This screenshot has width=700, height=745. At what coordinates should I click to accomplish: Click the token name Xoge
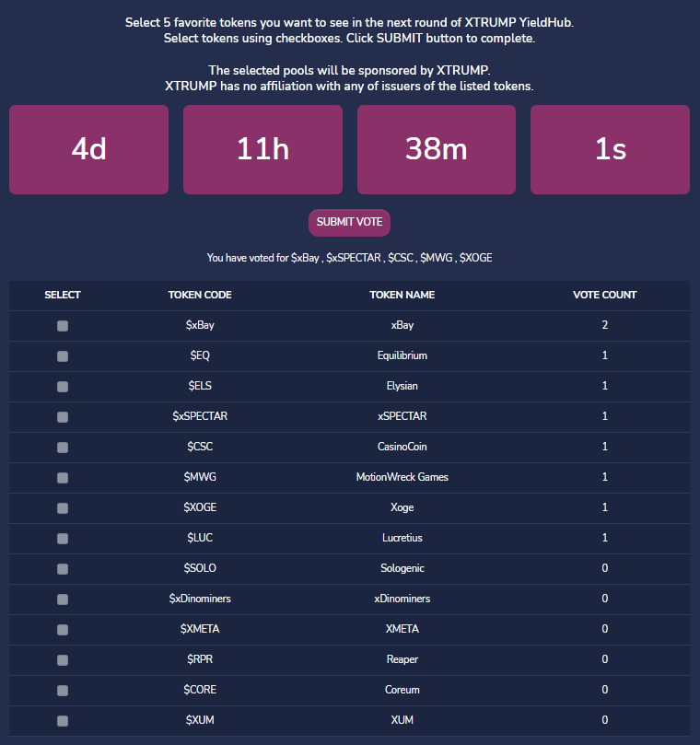coord(402,507)
